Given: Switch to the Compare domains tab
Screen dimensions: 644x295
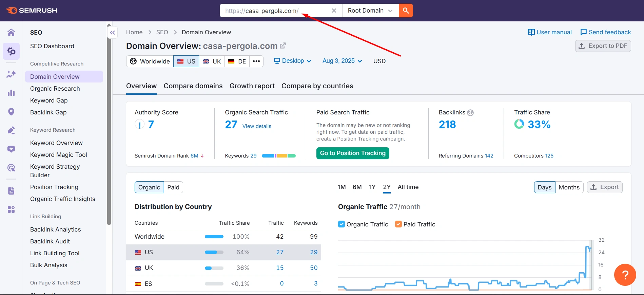Looking at the screenshot, I should [x=193, y=86].
